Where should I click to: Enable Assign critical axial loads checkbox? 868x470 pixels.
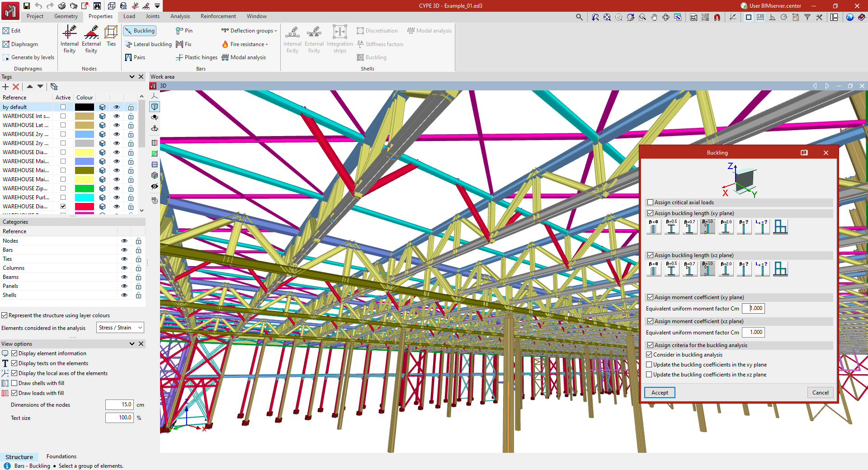650,202
